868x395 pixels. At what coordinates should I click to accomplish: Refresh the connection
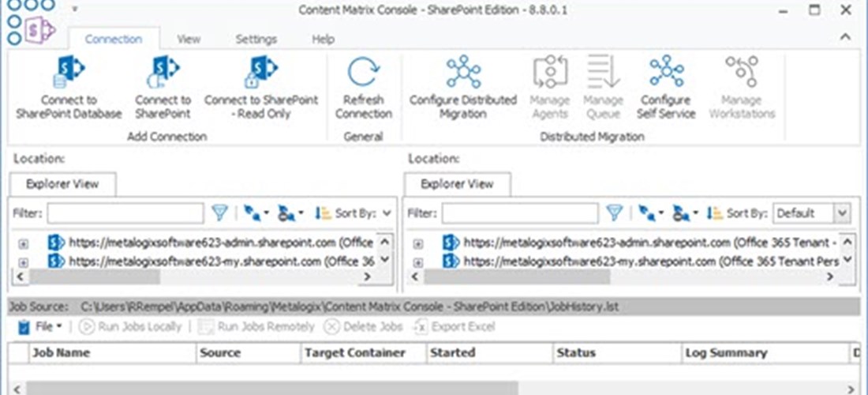click(x=363, y=73)
